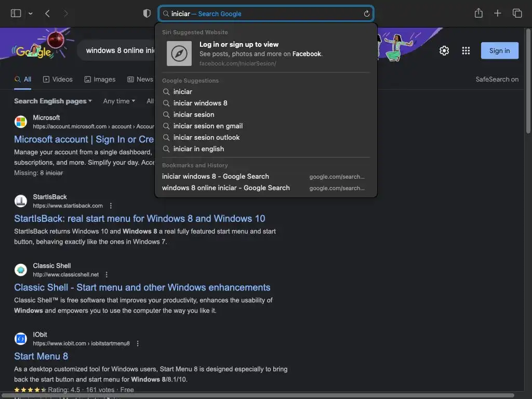
Task: Open more options for Classic Shell result
Action: (x=107, y=274)
